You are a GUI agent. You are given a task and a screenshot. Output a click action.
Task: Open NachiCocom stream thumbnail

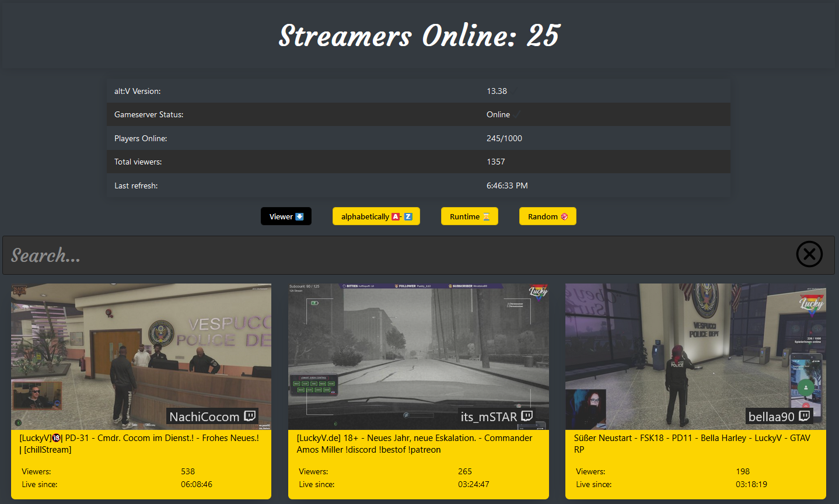[141, 356]
